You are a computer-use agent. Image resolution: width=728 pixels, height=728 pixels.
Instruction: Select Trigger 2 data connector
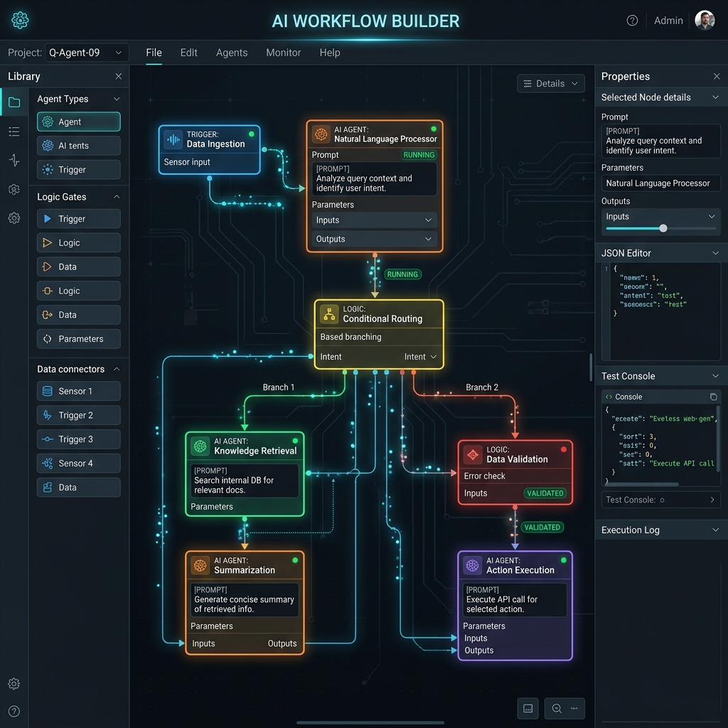point(78,415)
